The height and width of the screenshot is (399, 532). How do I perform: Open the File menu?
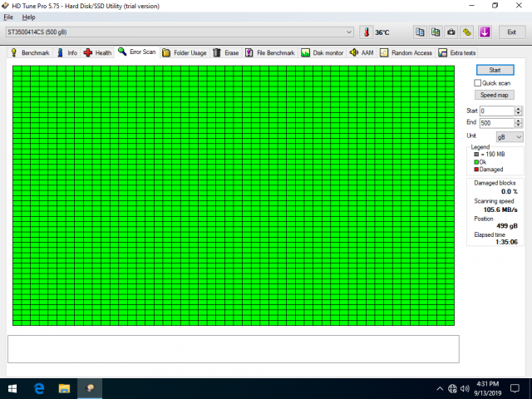[x=8, y=17]
